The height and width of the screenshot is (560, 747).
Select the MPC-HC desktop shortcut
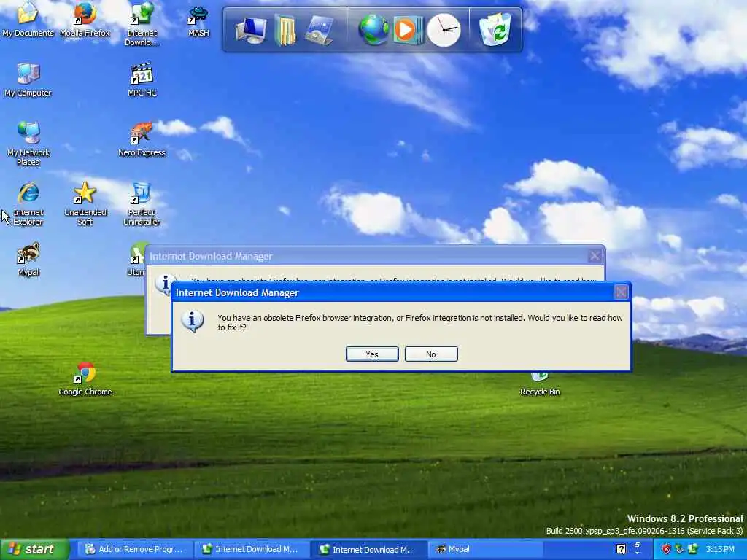(x=142, y=79)
